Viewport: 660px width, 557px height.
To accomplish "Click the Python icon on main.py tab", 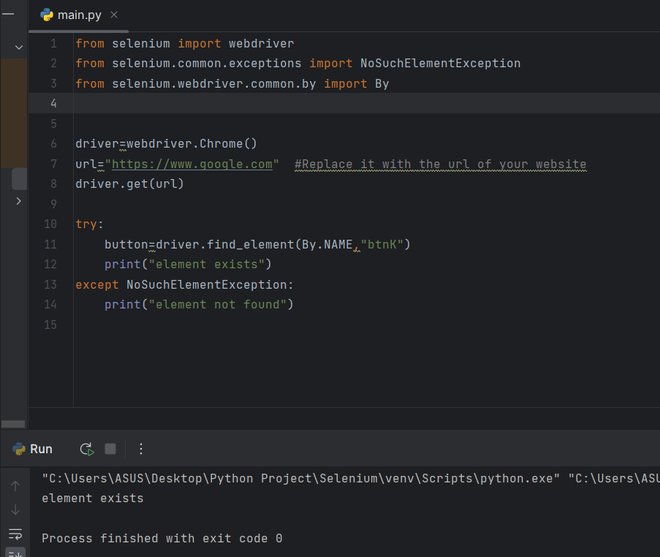I will pyautogui.click(x=47, y=15).
